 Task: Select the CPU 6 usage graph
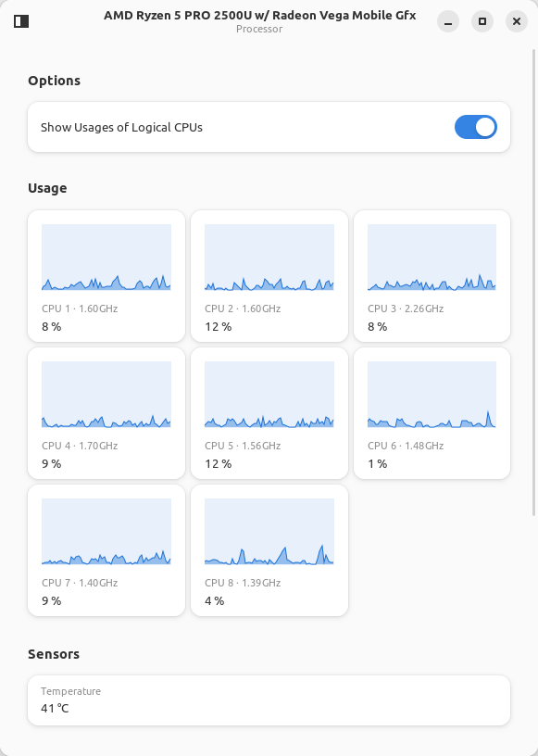click(x=432, y=395)
